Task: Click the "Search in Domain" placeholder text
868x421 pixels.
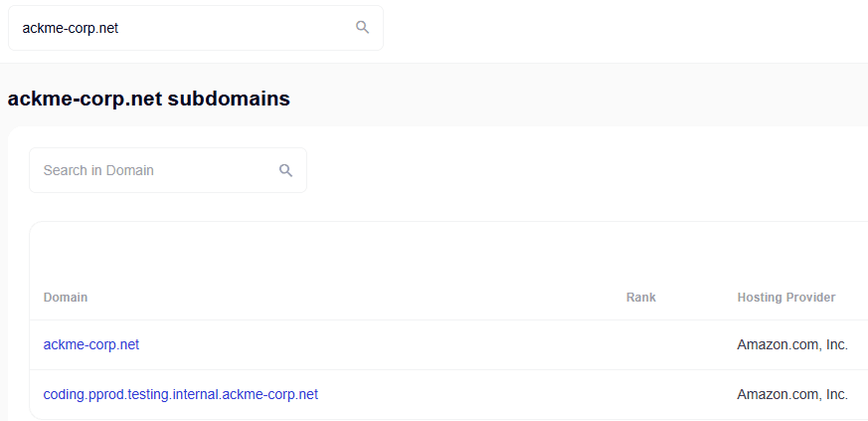Action: [x=98, y=170]
